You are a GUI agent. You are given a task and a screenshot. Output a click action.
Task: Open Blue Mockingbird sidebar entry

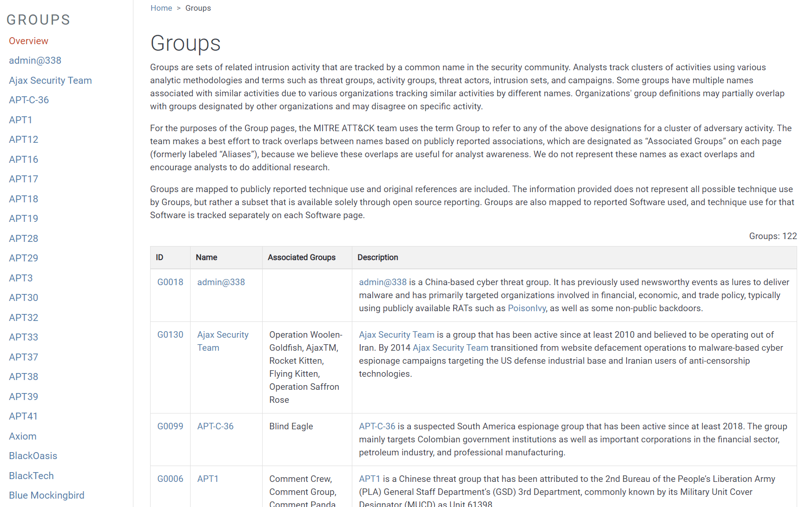46,495
